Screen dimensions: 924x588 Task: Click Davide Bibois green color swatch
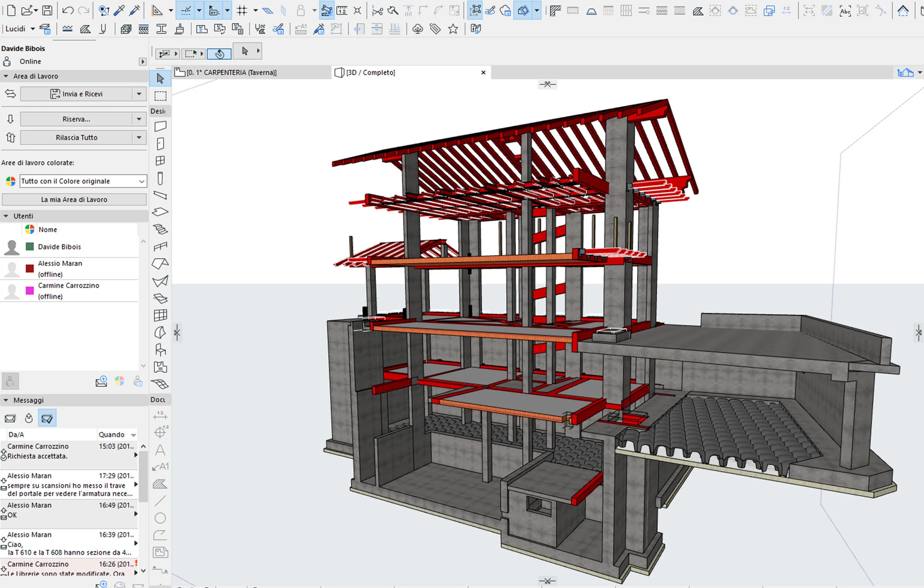(x=30, y=246)
